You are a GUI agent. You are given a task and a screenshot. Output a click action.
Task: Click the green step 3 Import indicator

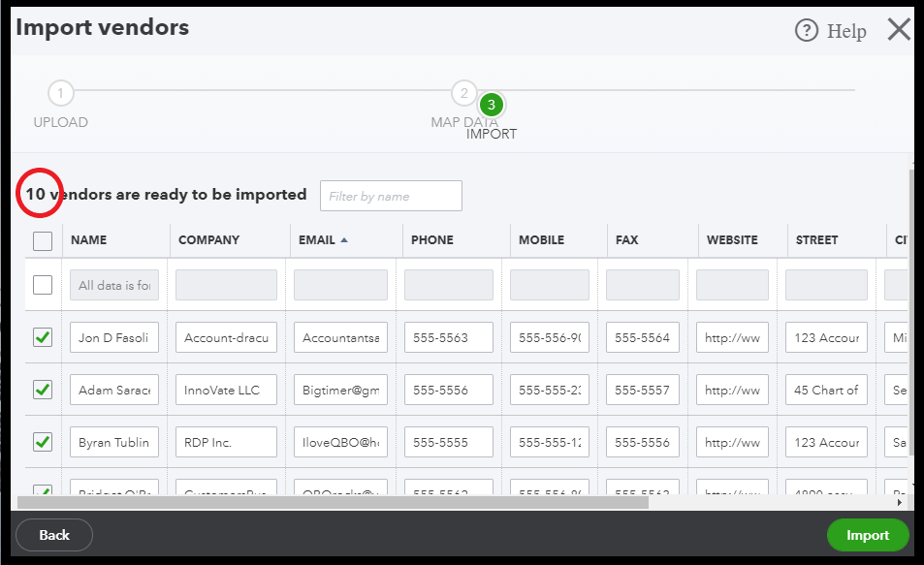click(491, 105)
